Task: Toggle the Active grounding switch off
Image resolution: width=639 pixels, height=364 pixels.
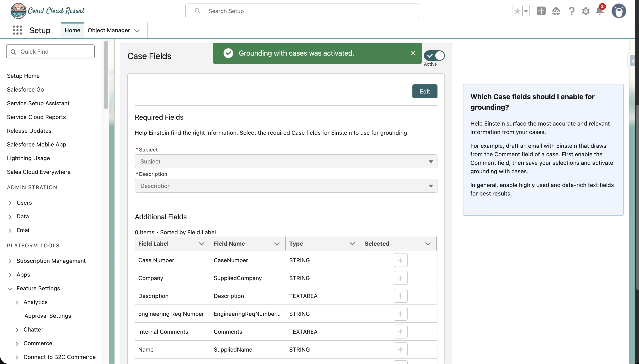Action: point(434,56)
